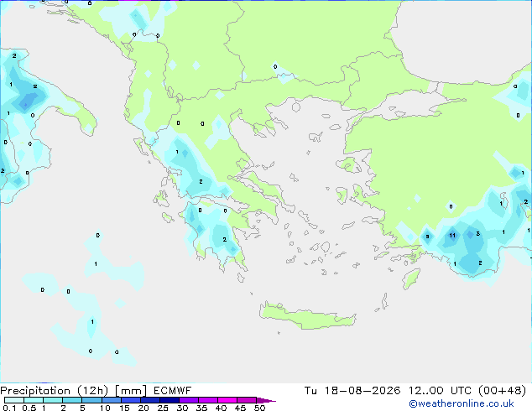Viewport: 532px width, 411px height.
Task: Click the 2–5 mm legend color swatch
Action: (72, 400)
